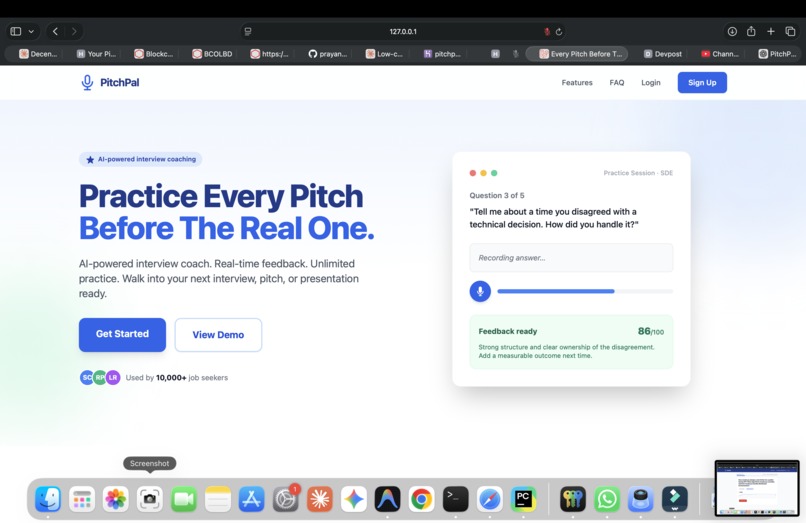Image resolution: width=806 pixels, height=523 pixels.
Task: Click the View Demo button
Action: 218,335
